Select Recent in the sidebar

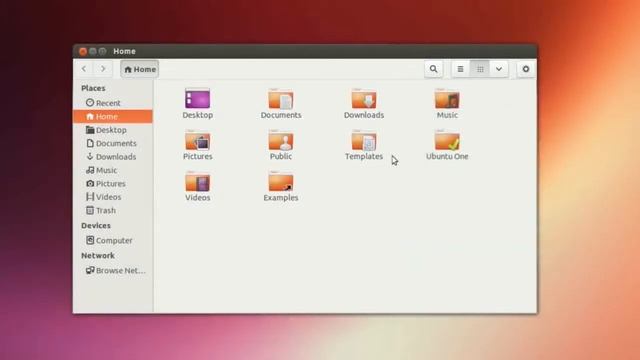[x=113, y=103]
